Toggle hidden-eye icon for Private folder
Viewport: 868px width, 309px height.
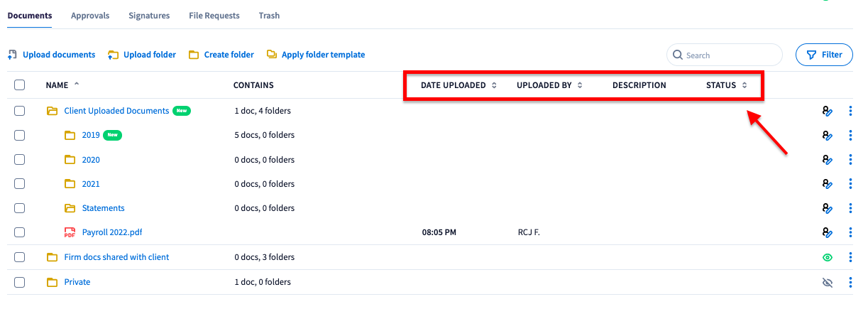[827, 282]
